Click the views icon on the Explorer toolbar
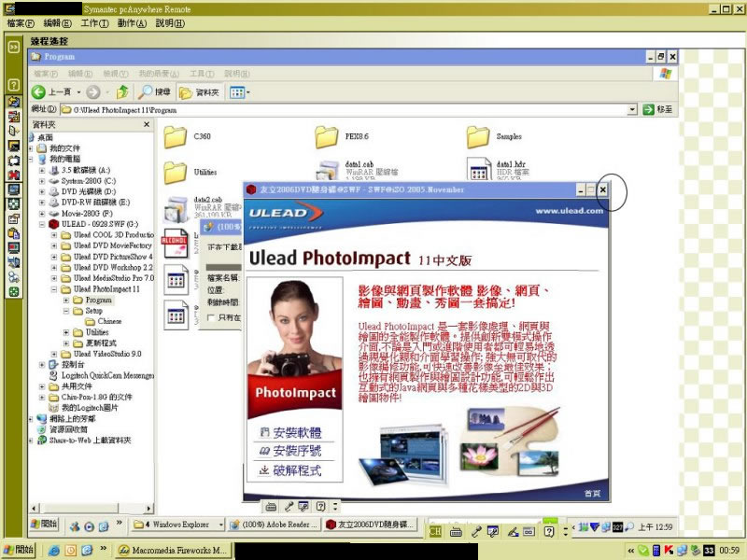 point(237,91)
